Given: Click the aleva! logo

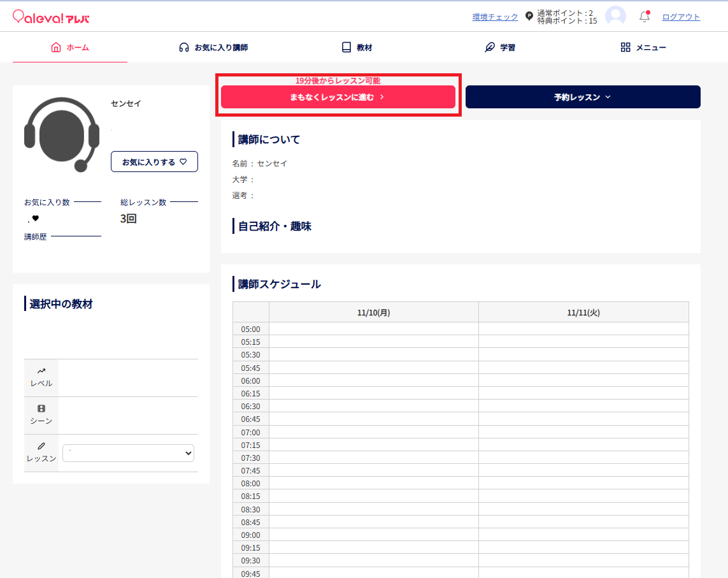Looking at the screenshot, I should [x=51, y=17].
